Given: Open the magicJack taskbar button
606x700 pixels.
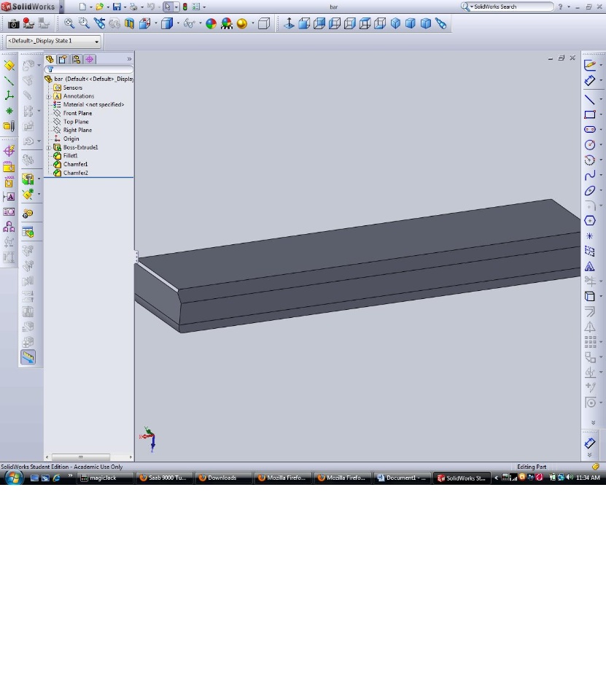Looking at the screenshot, I should click(106, 478).
